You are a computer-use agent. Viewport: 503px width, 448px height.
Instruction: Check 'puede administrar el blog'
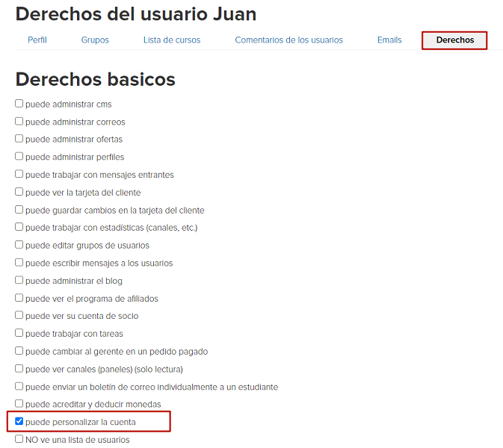click(x=19, y=280)
